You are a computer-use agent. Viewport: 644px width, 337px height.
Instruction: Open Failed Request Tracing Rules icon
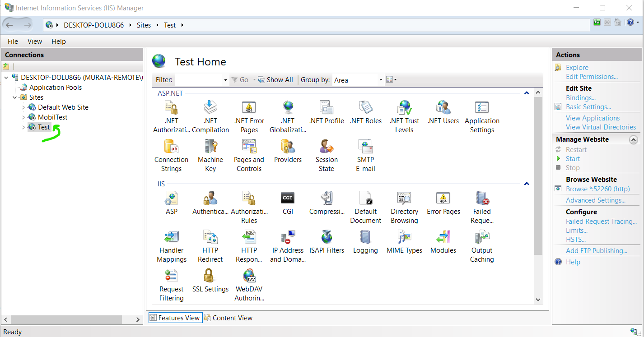[x=482, y=198]
